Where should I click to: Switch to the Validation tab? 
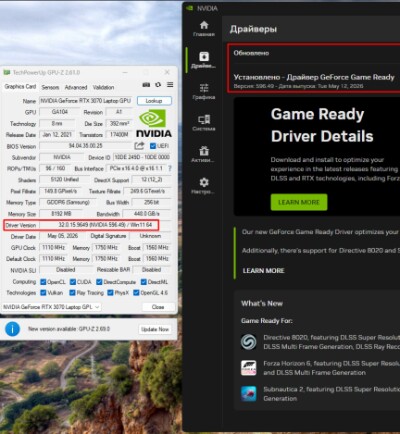coord(103,87)
